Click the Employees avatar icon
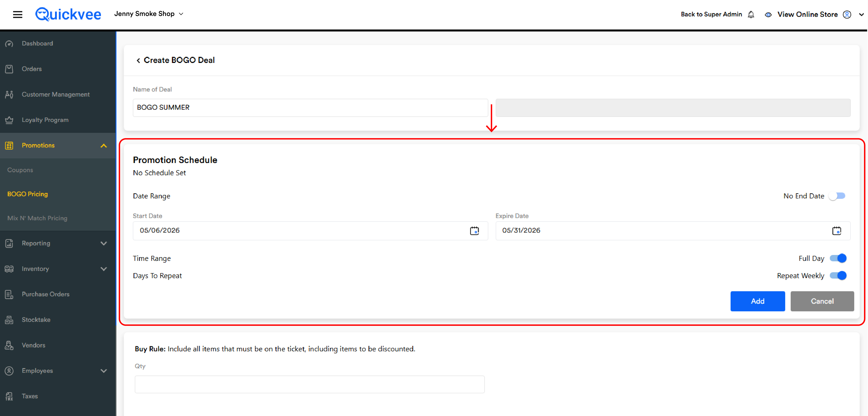This screenshot has width=868, height=416. pos(9,371)
